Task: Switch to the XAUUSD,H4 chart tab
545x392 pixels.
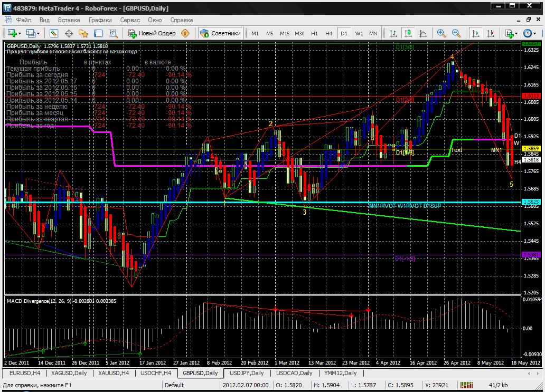Action: pos(114,373)
